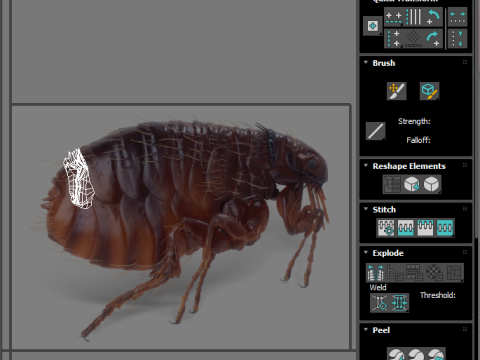
Task: Click the Falloff: label
Action: [418, 140]
